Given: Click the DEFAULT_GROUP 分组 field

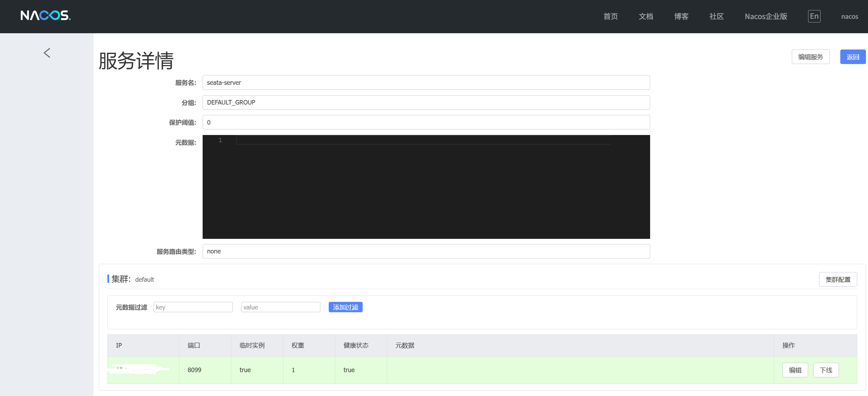Looking at the screenshot, I should pyautogui.click(x=426, y=102).
